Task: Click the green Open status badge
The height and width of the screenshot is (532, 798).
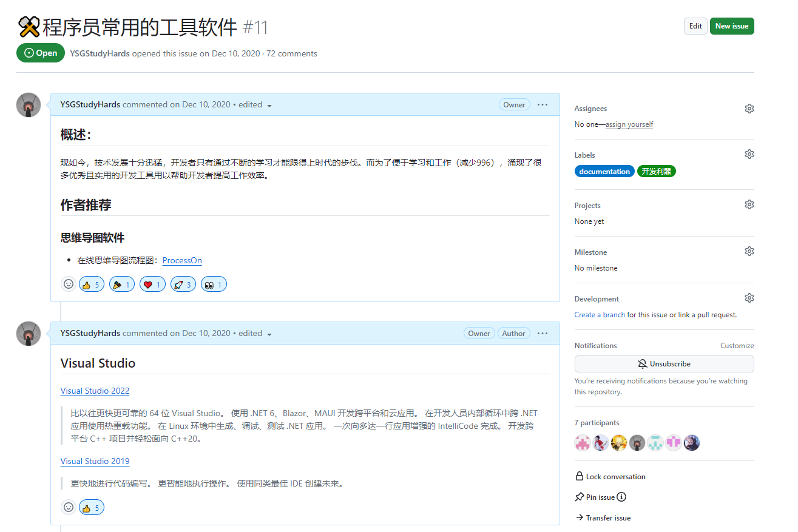Action: [41, 53]
